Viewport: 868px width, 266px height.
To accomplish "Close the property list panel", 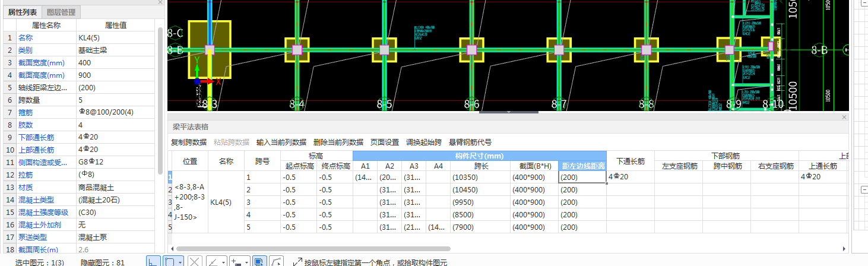I will click(160, 2).
